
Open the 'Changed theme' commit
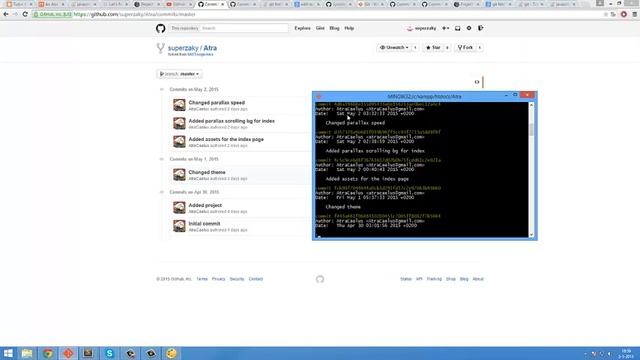click(x=207, y=173)
